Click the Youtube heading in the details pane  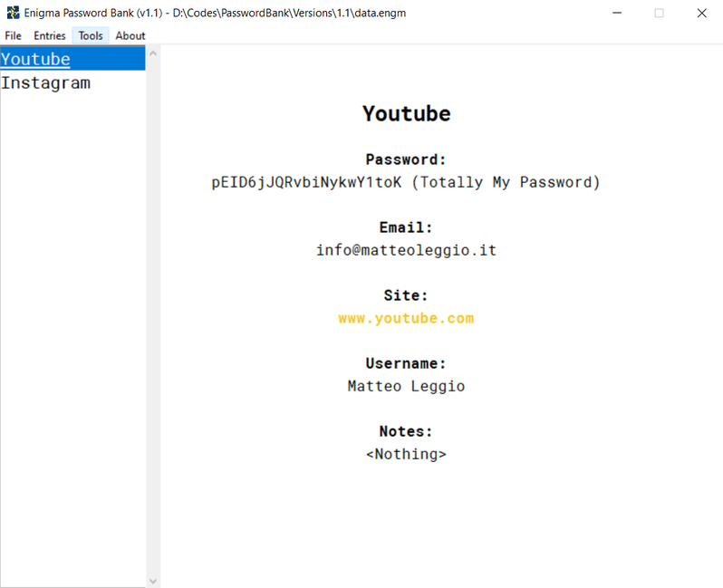(406, 113)
